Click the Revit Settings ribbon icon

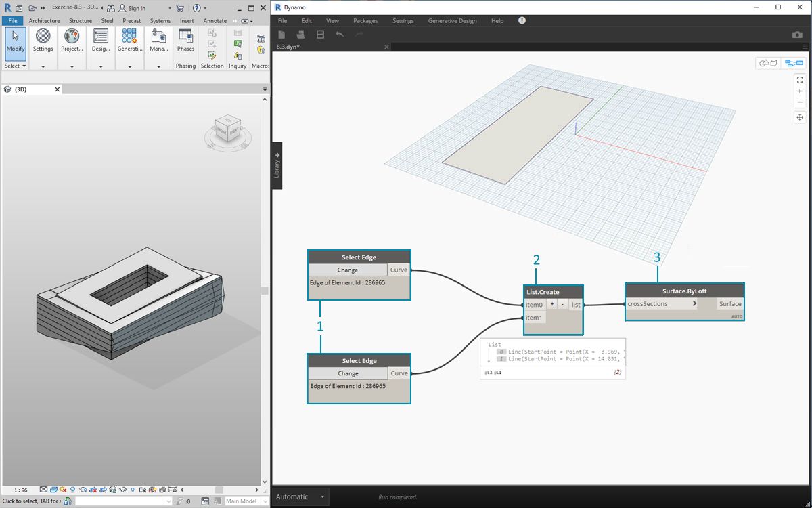click(x=43, y=40)
